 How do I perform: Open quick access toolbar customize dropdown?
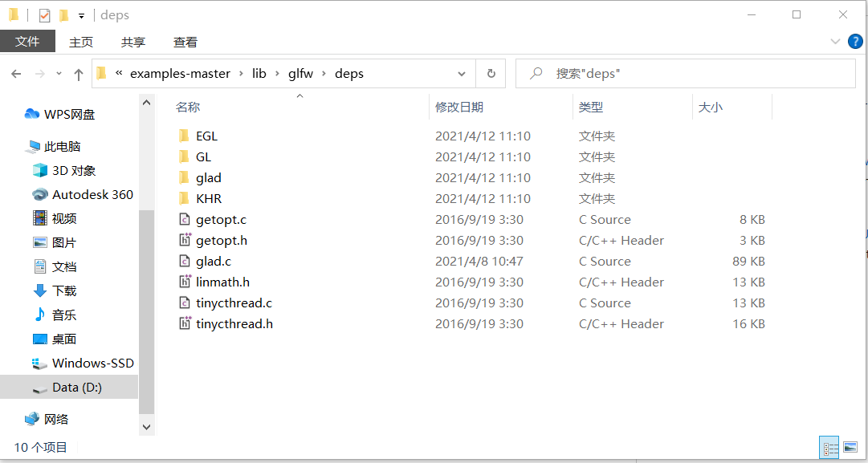pyautogui.click(x=81, y=16)
